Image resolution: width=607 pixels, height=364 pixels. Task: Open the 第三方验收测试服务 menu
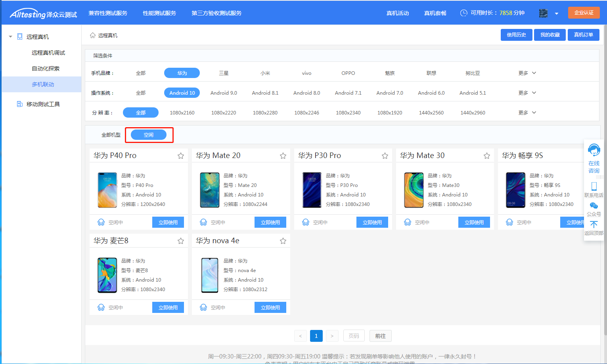coord(216,13)
